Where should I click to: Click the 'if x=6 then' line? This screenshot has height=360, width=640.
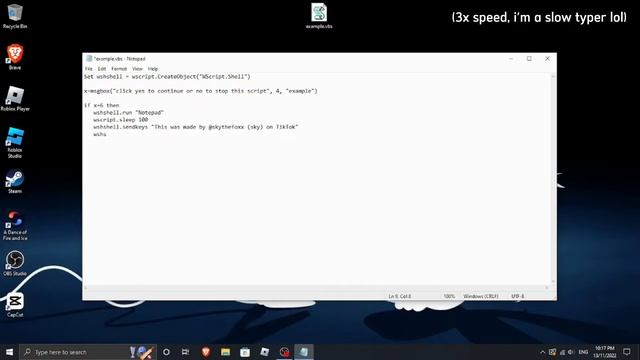click(102, 105)
